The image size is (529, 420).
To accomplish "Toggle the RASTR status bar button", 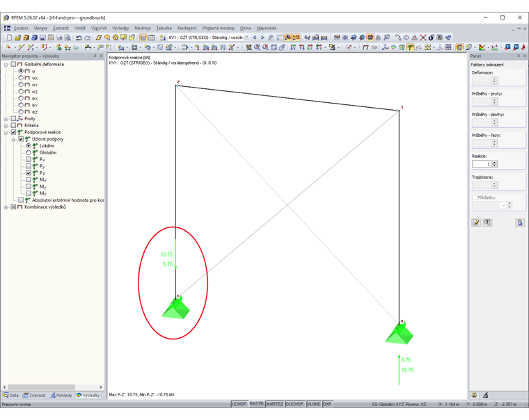I will [256, 404].
